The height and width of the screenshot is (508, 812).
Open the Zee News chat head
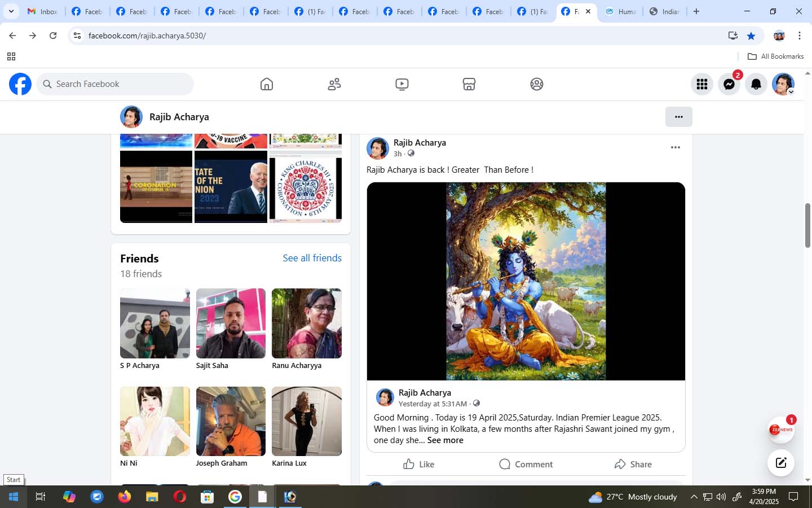(x=781, y=430)
